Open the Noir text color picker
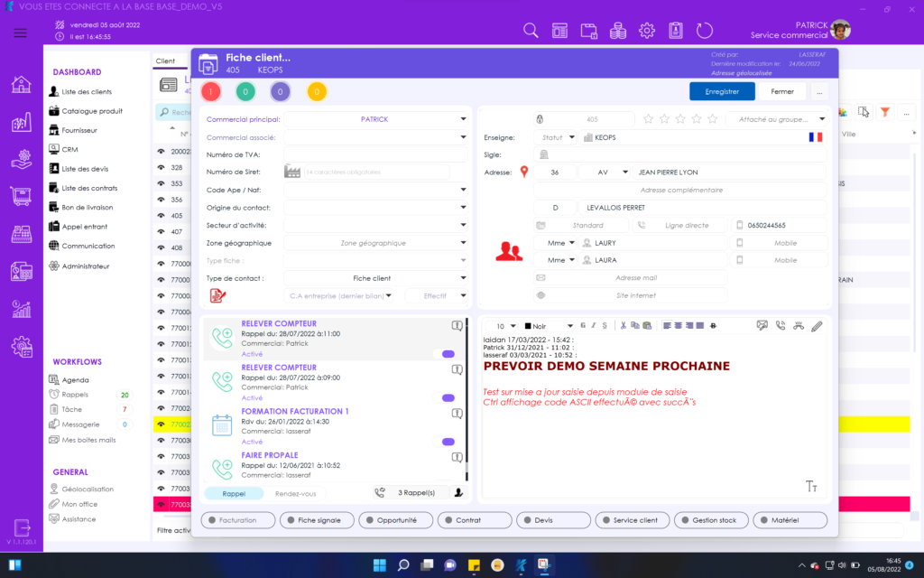 (548, 325)
